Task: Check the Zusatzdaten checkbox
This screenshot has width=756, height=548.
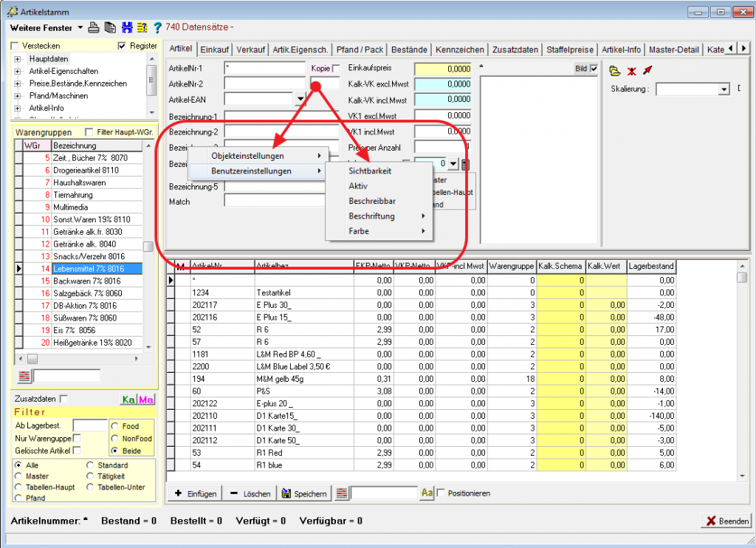Action: pos(64,399)
